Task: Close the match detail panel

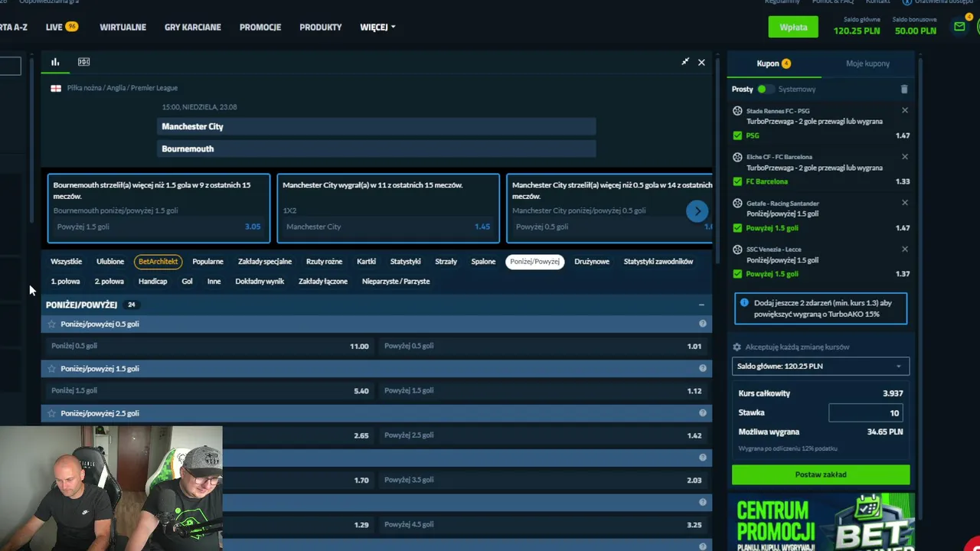Action: [x=701, y=62]
